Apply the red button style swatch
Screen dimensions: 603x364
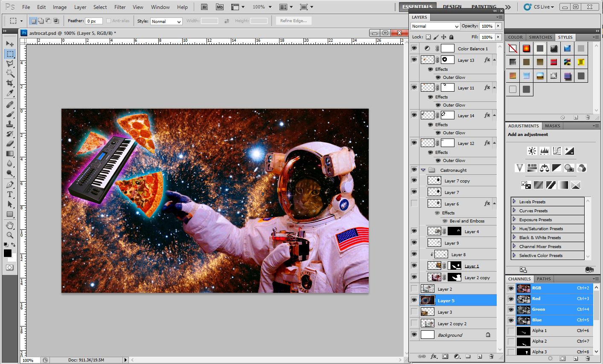[553, 62]
